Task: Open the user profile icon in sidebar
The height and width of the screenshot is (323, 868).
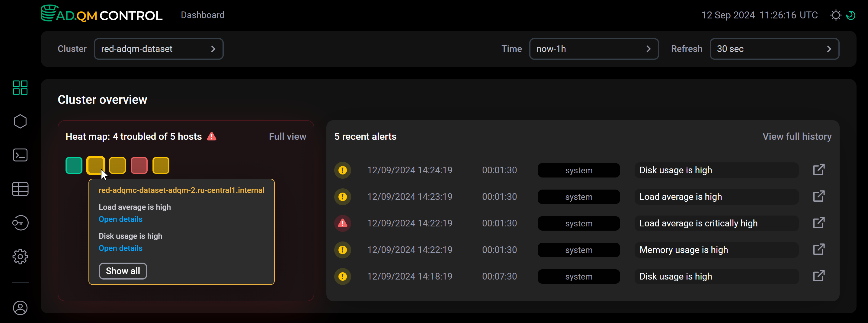Action: pyautogui.click(x=20, y=308)
